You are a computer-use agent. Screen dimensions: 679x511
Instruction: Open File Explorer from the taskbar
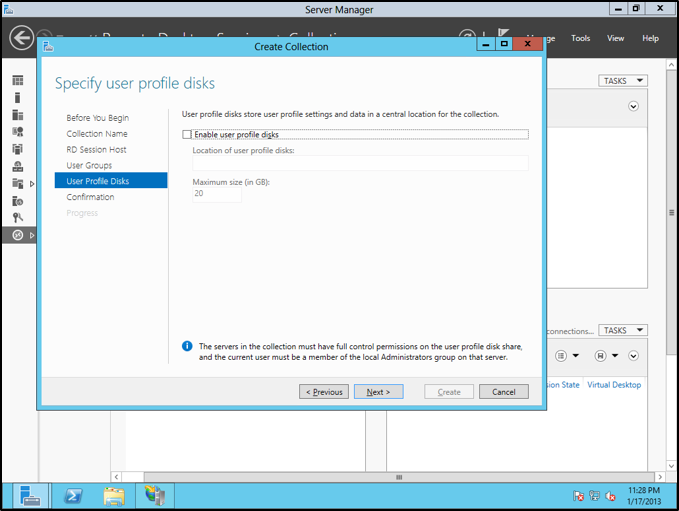(x=114, y=495)
